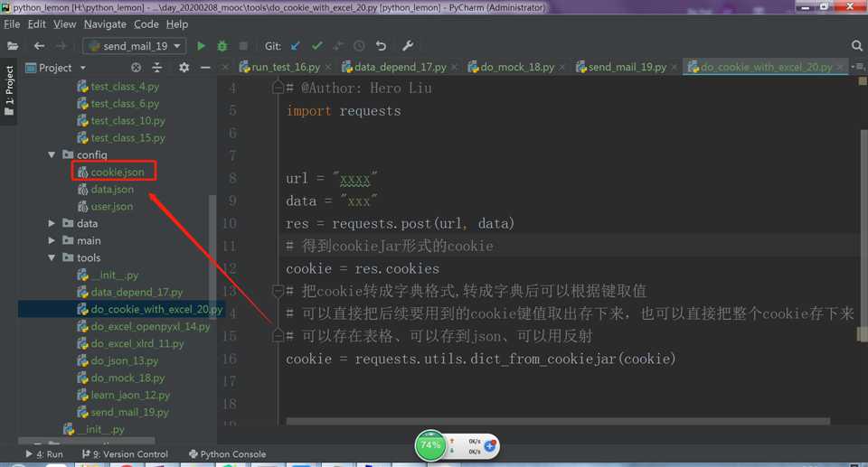The image size is (868, 467).
Task: Click the Git compare branches icon
Action: click(x=337, y=46)
